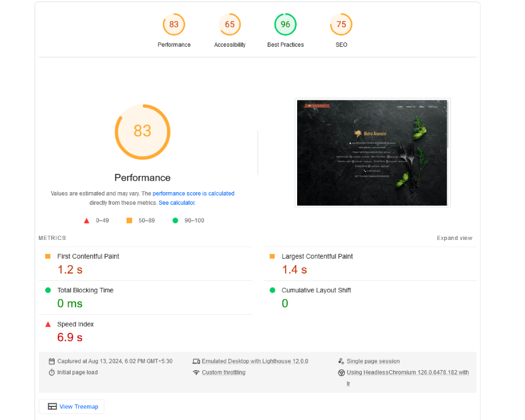This screenshot has width=525, height=420.
Task: Click the green dot in the 90–100 legend
Action: click(175, 220)
